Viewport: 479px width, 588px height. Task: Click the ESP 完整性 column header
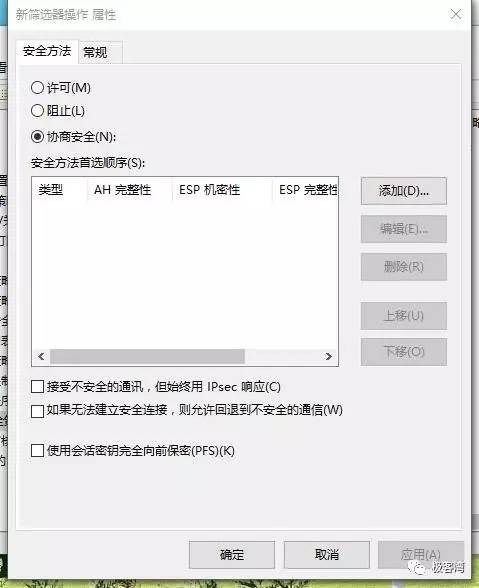click(x=305, y=190)
